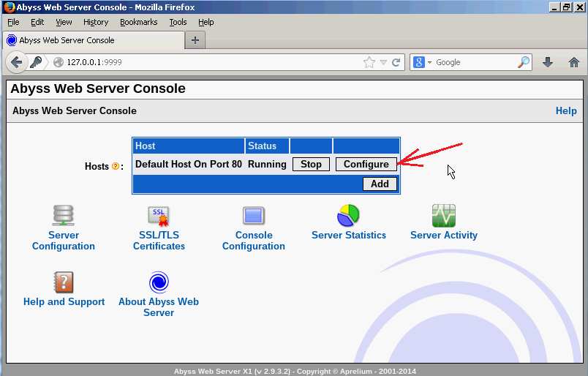Click the globe site identity icon

[59, 62]
